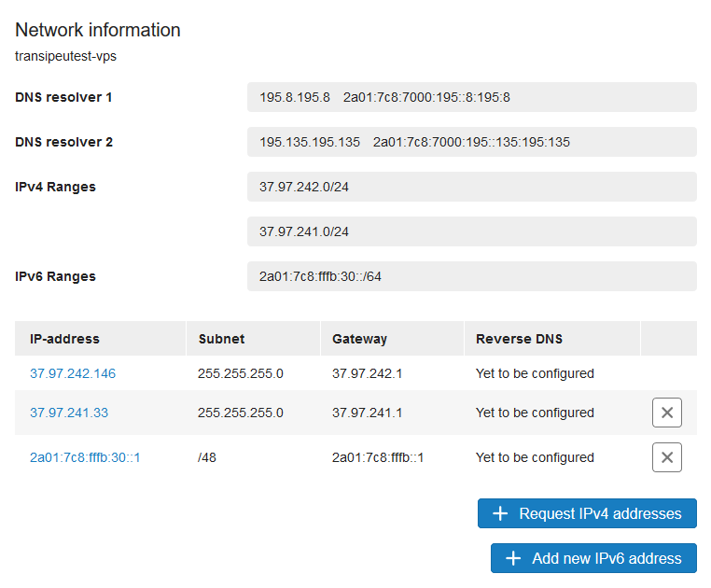Click the 37.97.242.0/24 IPv4 range field

pyautogui.click(x=471, y=187)
